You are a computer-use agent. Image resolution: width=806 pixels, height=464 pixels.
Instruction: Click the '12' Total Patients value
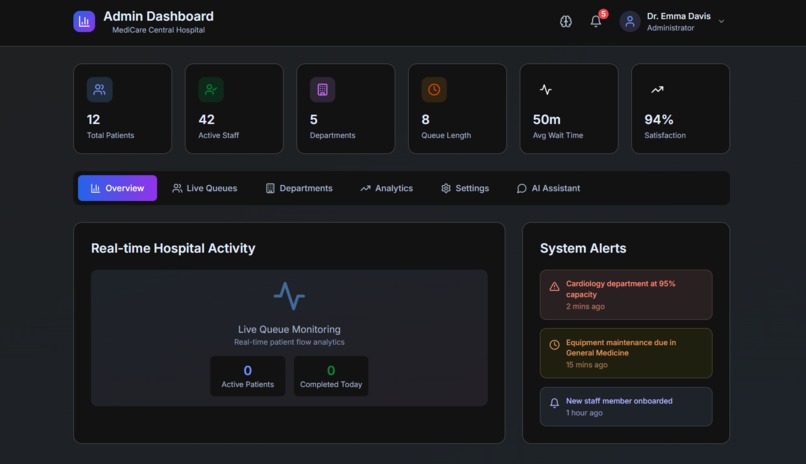click(94, 120)
